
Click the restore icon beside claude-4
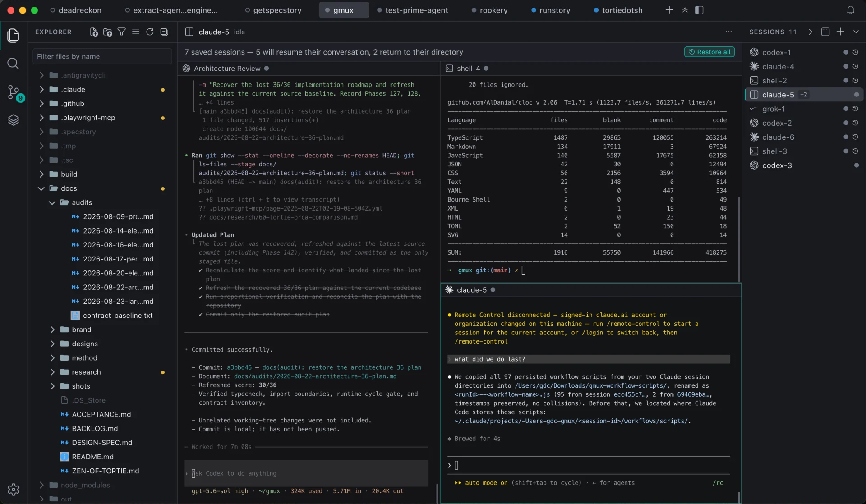point(855,66)
